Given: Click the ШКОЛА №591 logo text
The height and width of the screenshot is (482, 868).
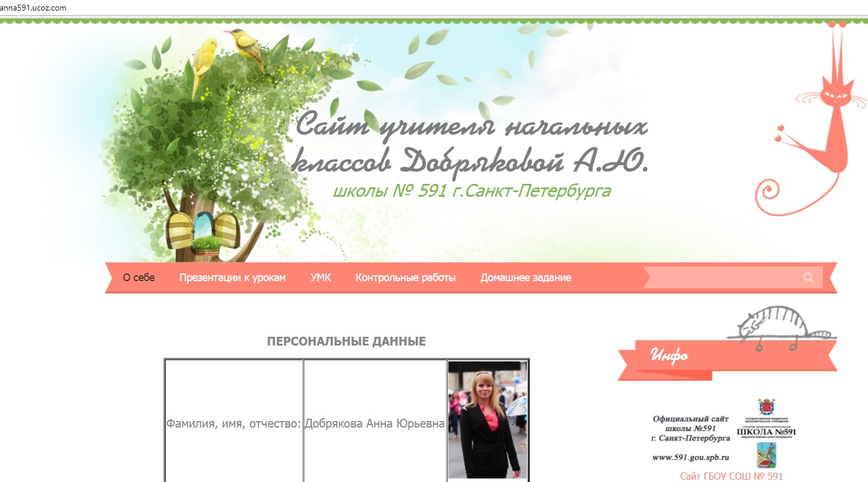Looking at the screenshot, I should (x=766, y=432).
